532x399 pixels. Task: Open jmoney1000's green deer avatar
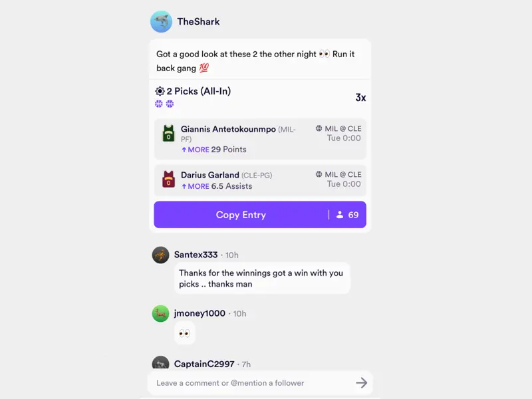coord(160,313)
